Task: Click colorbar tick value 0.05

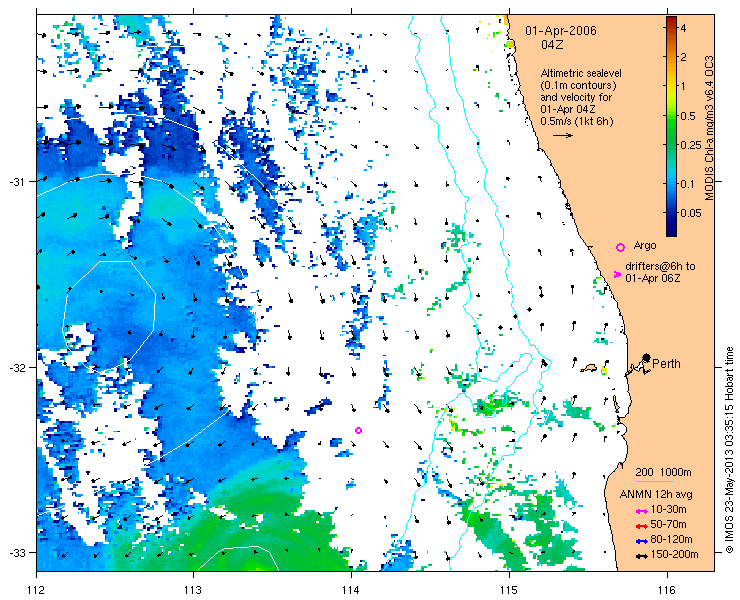Action: pyautogui.click(x=690, y=213)
